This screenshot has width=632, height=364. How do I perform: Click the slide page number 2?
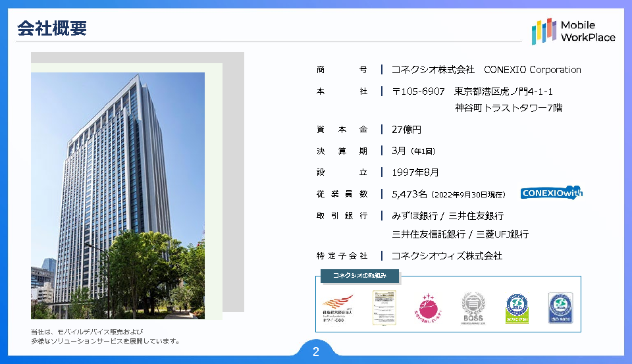(x=316, y=352)
